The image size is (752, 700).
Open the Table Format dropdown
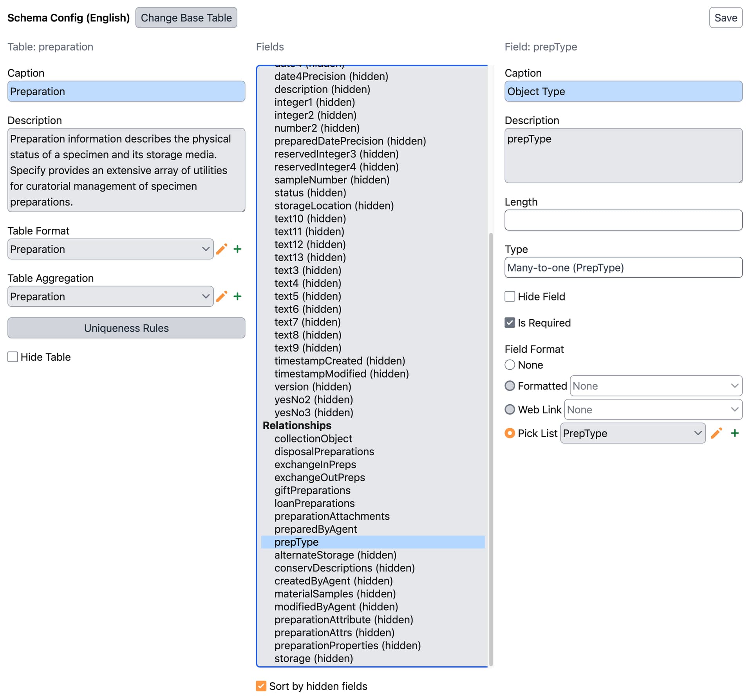pos(110,249)
